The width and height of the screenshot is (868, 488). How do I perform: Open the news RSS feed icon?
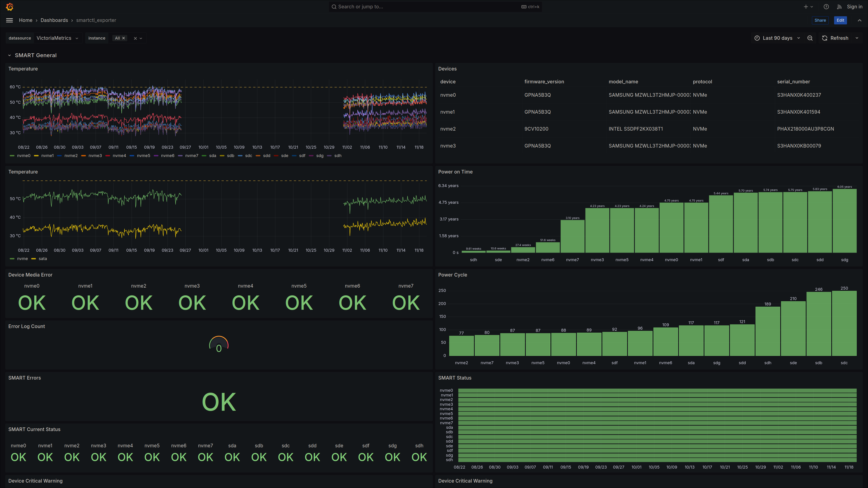839,7
